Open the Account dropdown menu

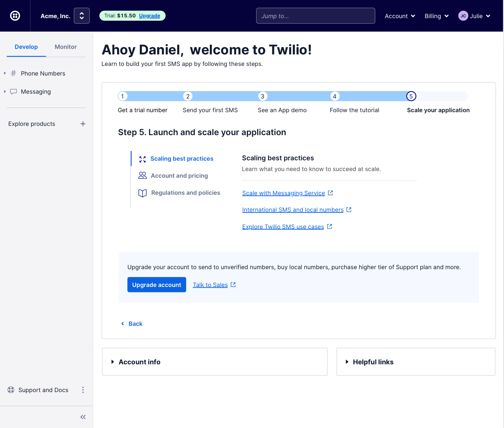click(400, 16)
